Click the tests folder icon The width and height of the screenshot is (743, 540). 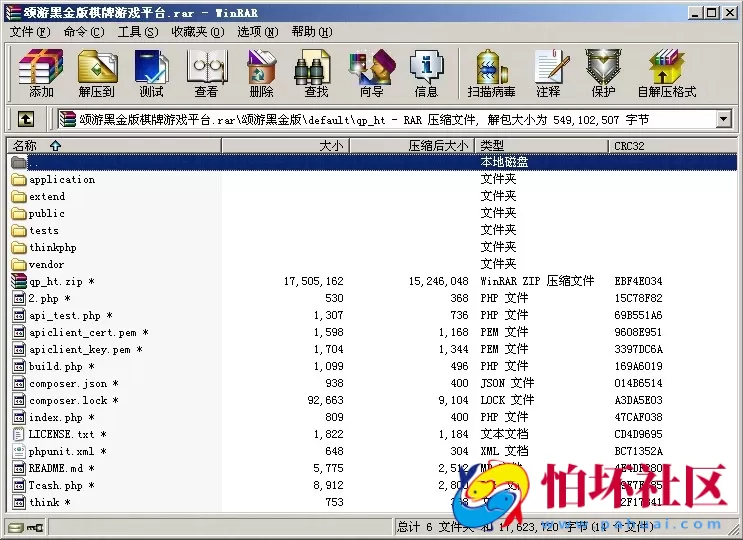click(18, 231)
